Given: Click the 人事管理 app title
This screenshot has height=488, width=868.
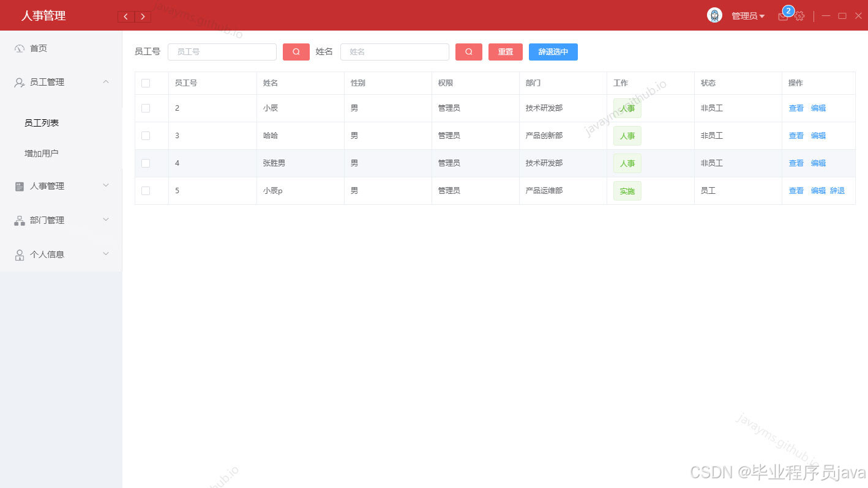Looking at the screenshot, I should pyautogui.click(x=43, y=16).
